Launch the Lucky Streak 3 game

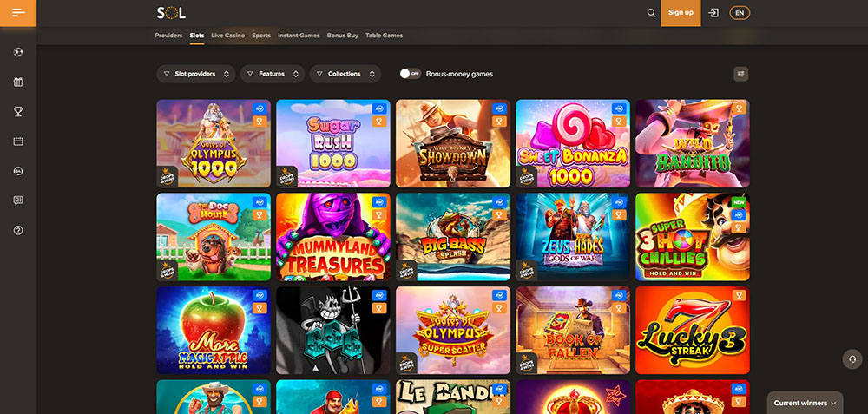tap(693, 331)
